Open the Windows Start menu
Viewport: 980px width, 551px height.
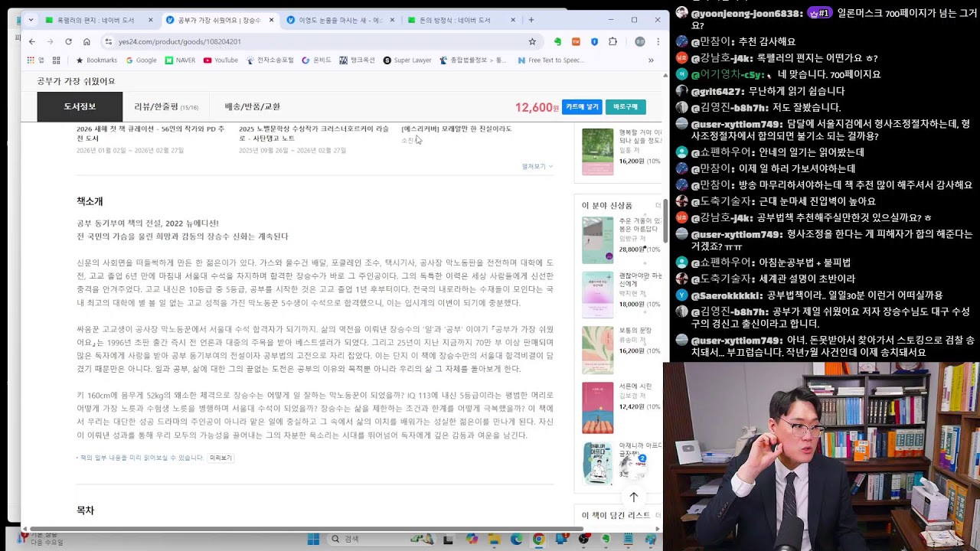[x=313, y=540]
